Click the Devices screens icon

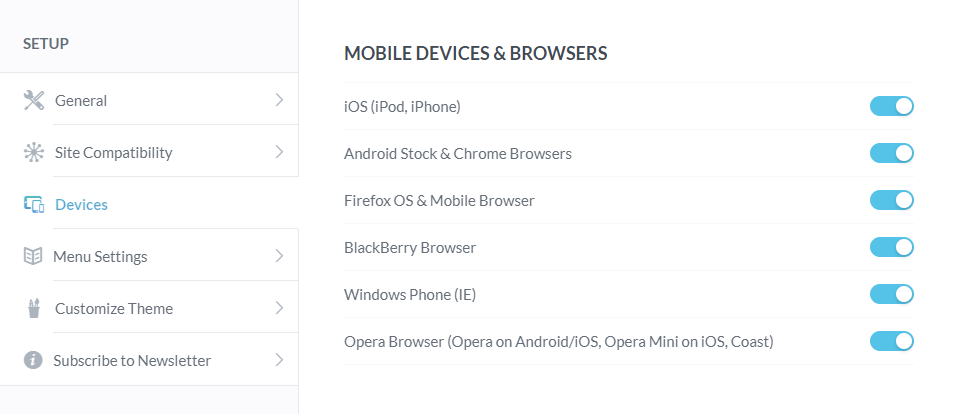click(x=34, y=204)
